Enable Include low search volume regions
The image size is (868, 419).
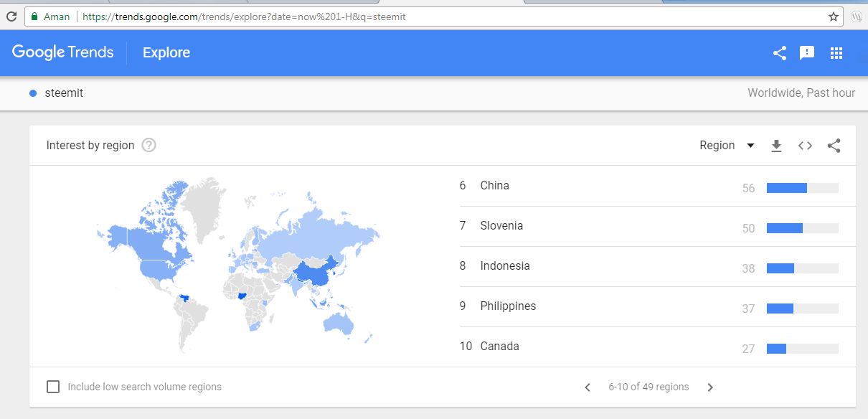53,387
